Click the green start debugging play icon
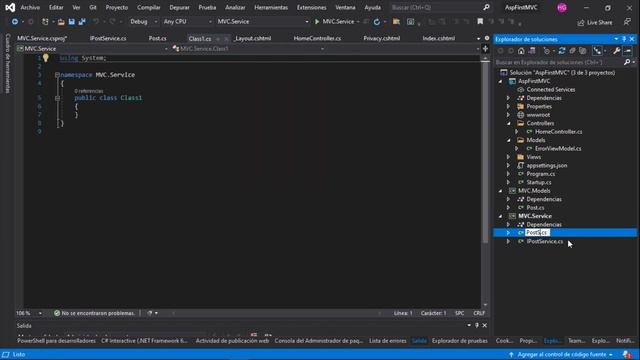Image resolution: width=640 pixels, height=360 pixels. 317,22
